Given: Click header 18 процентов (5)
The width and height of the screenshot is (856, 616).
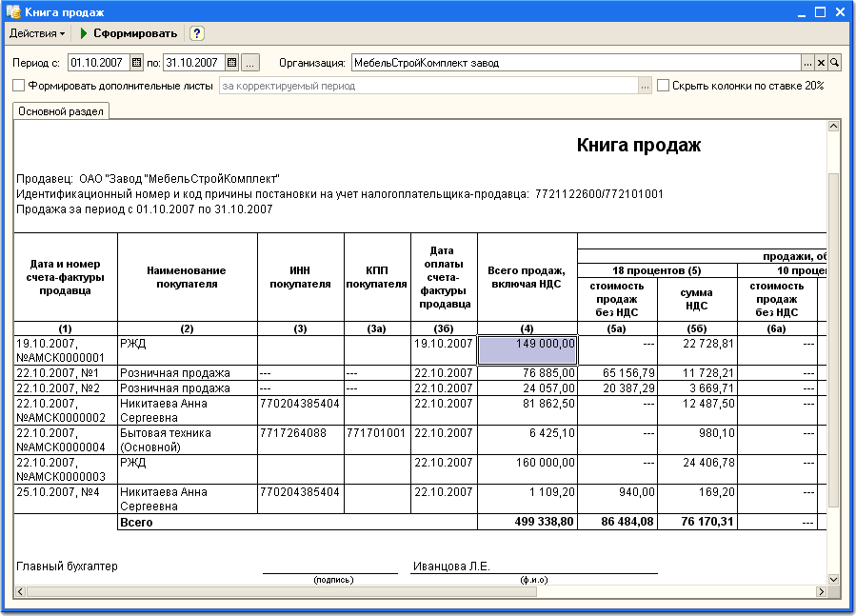Looking at the screenshot, I should pyautogui.click(x=657, y=270).
